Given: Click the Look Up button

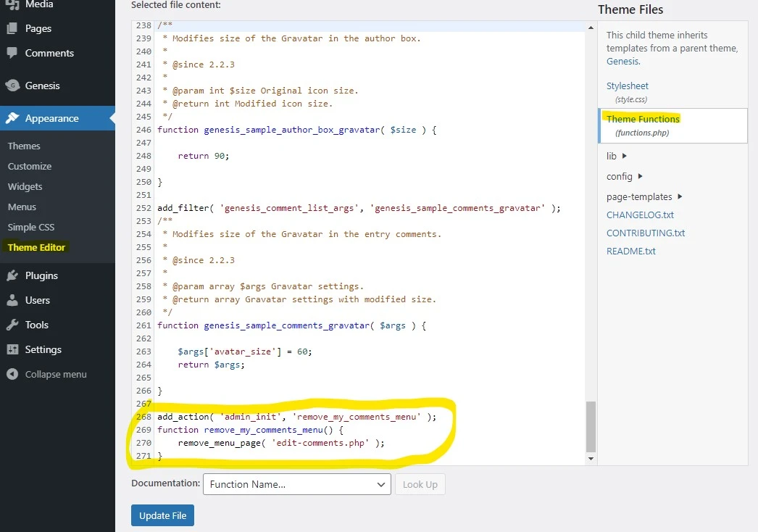Looking at the screenshot, I should (x=420, y=484).
